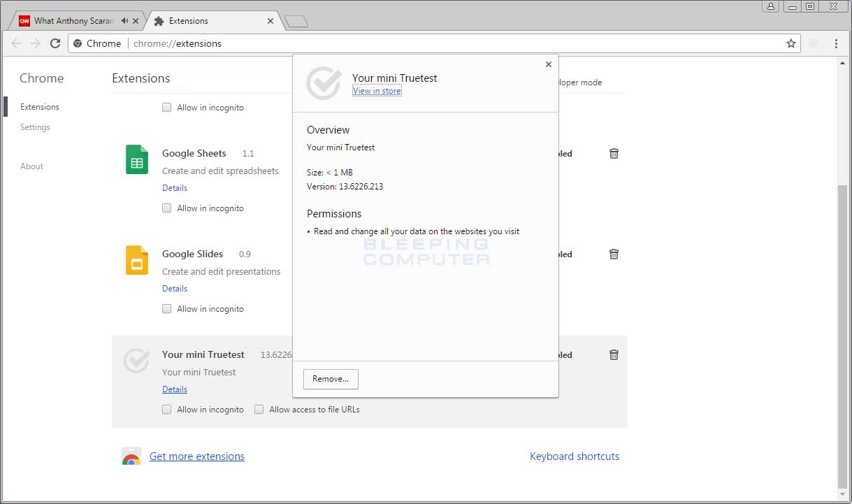
Task: Click the trash icon beside Your mini Truetest
Action: (x=614, y=354)
